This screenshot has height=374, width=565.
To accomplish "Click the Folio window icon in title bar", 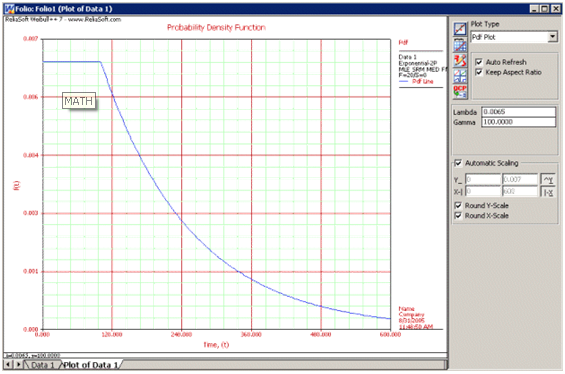I will click(9, 9).
